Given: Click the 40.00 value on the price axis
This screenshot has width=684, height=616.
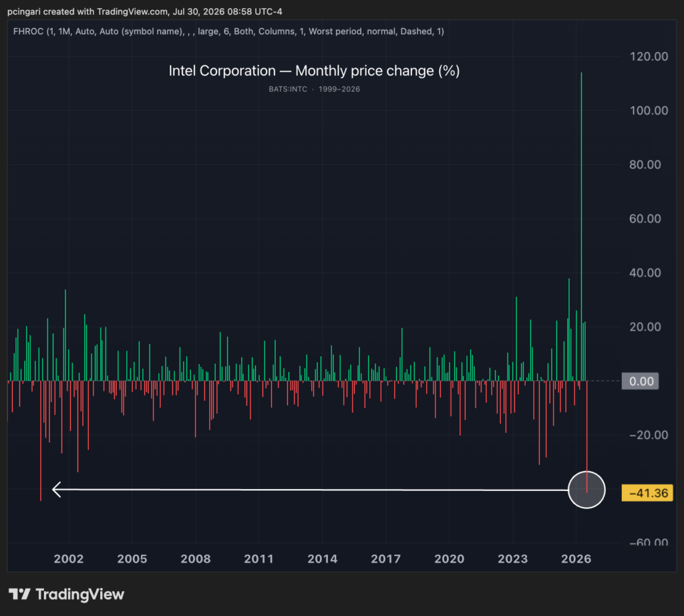Looking at the screenshot, I should (x=645, y=273).
